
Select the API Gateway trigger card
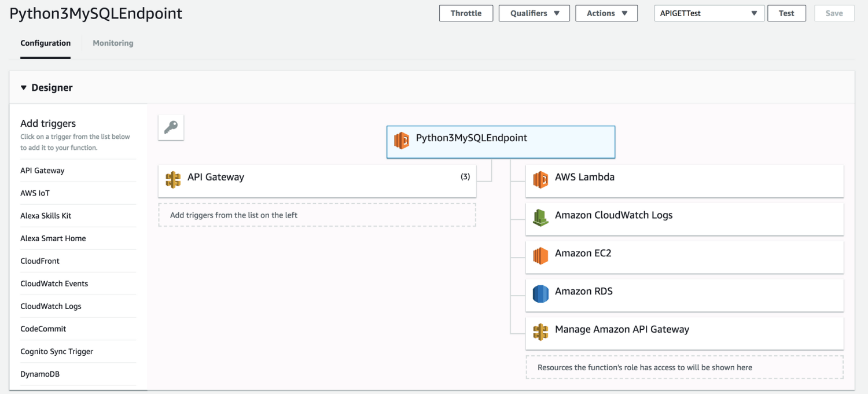tap(317, 181)
